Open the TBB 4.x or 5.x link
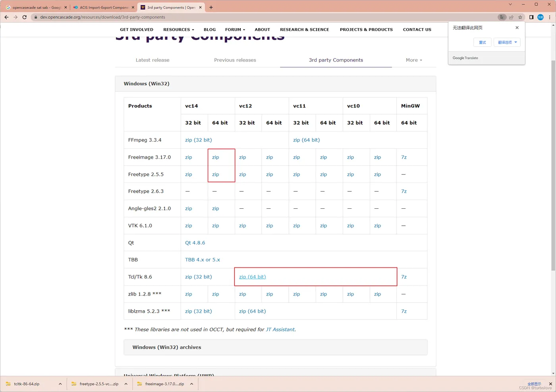556x392 pixels. (203, 260)
